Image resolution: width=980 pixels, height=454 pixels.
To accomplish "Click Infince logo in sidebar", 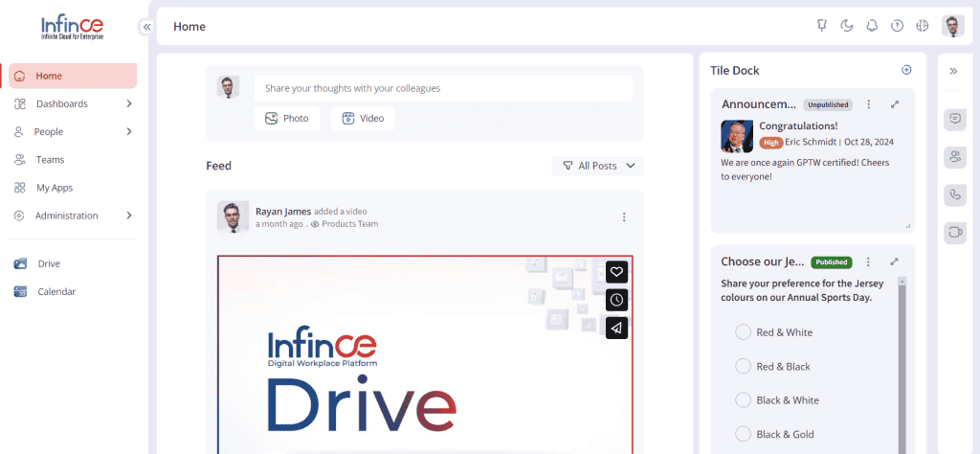I will pos(72,28).
